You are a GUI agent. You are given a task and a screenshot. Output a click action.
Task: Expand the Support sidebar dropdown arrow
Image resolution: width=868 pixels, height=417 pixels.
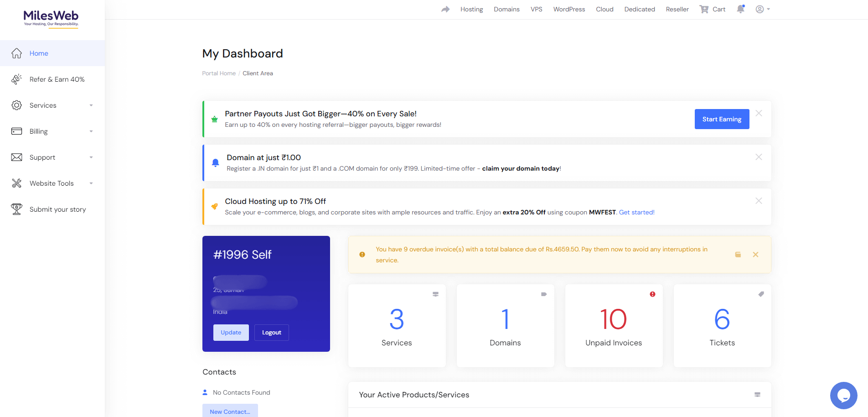[91, 157]
